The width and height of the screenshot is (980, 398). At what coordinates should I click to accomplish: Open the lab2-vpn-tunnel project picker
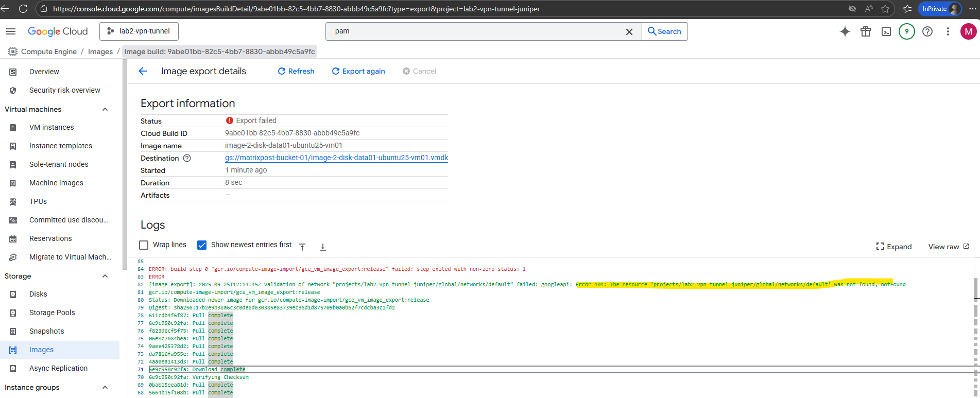pyautogui.click(x=139, y=31)
